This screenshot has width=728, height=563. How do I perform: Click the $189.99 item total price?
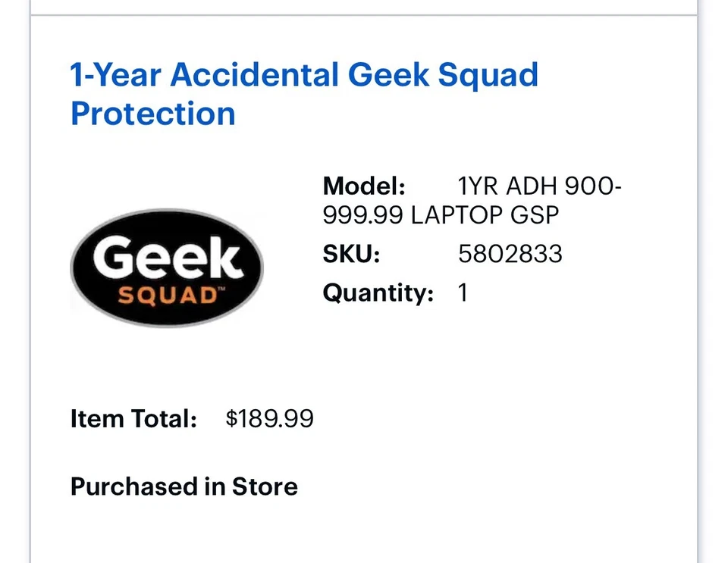pos(269,419)
